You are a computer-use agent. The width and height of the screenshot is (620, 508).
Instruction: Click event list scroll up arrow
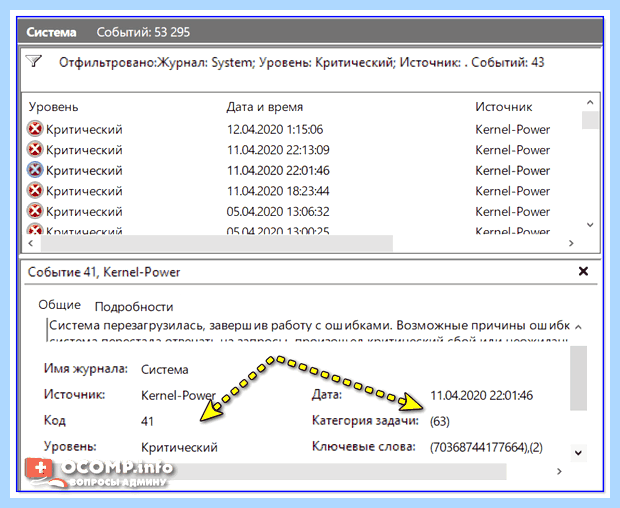coord(590,102)
